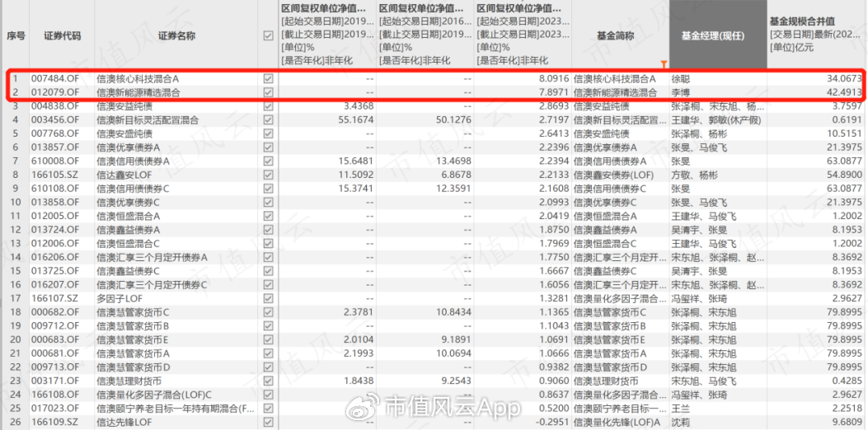
Task: Click first 区间复权单位净值 column header (2019 start)
Action: pos(326,35)
